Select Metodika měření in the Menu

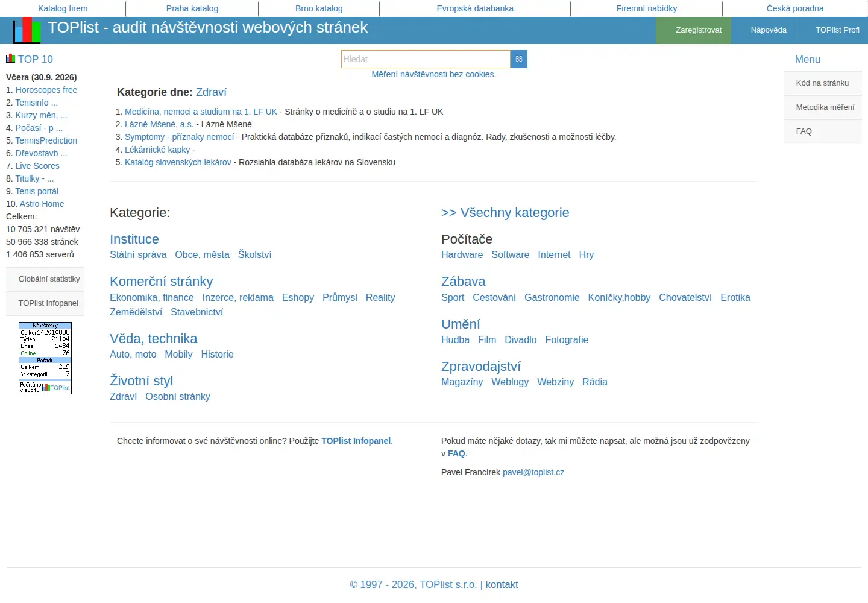point(822,107)
